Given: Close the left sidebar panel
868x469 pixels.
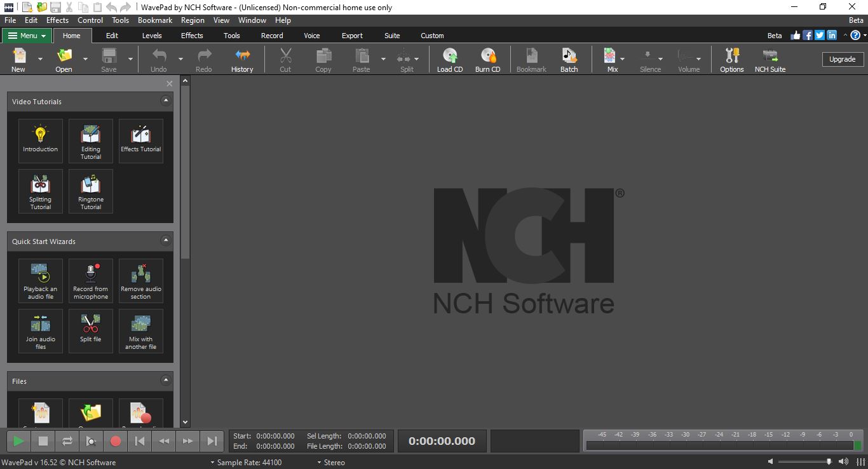Looking at the screenshot, I should [170, 83].
